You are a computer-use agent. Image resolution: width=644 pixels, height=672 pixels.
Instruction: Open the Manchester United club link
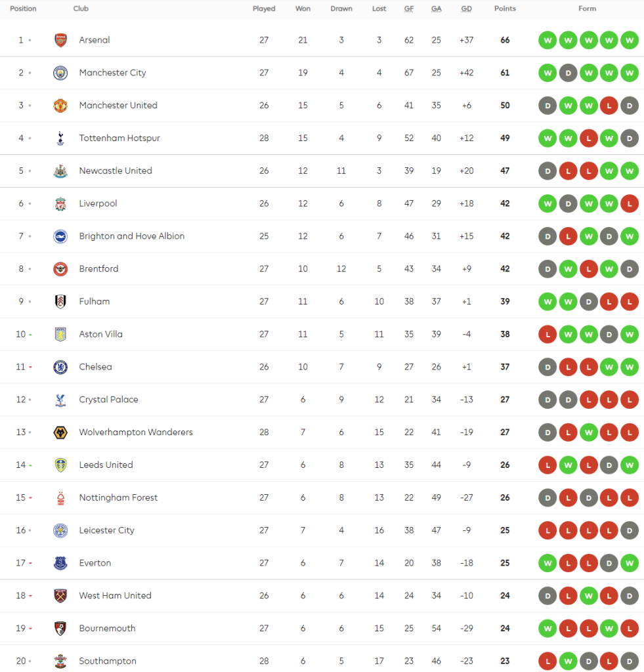pos(118,106)
